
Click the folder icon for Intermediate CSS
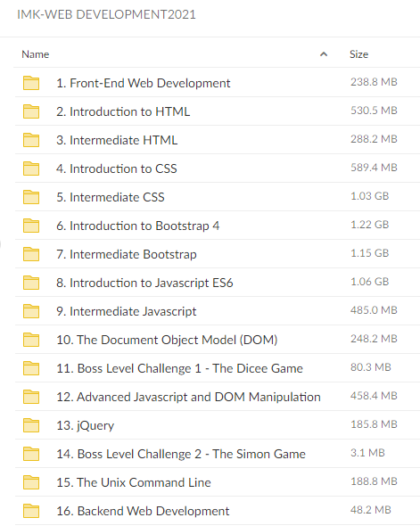(x=31, y=197)
